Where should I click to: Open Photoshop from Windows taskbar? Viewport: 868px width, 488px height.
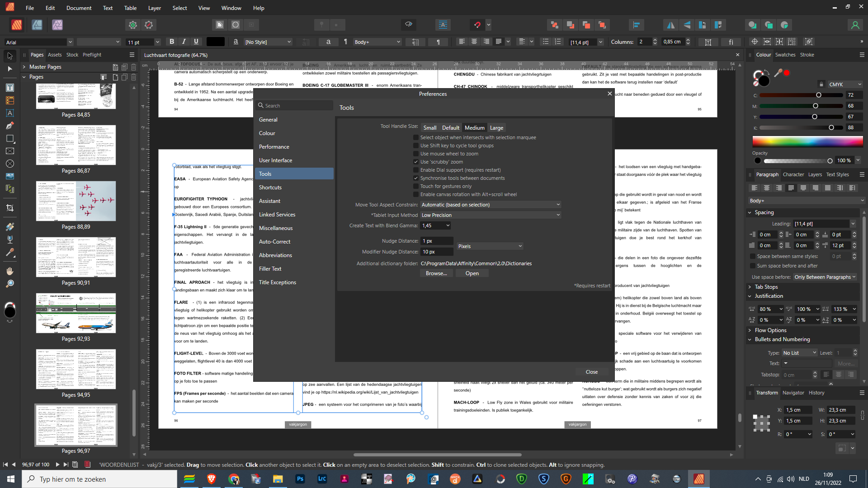[300, 479]
